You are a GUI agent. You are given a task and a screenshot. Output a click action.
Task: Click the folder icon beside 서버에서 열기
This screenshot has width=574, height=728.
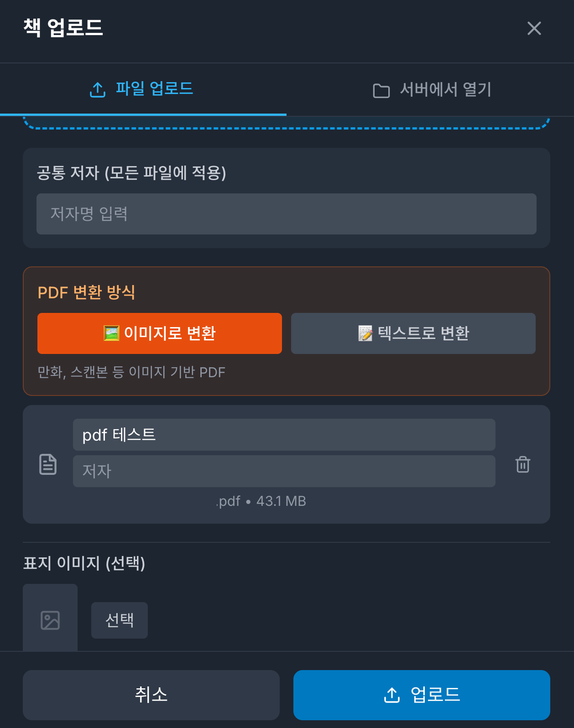pos(381,91)
